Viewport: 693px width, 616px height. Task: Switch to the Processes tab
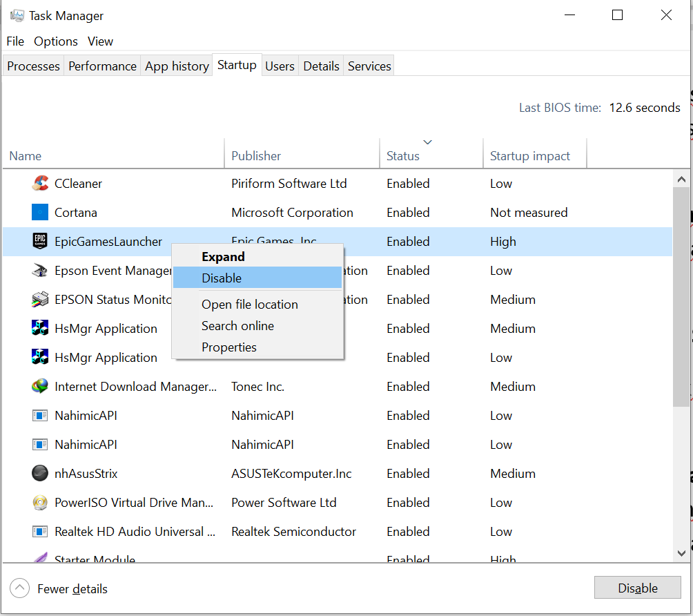(x=34, y=66)
